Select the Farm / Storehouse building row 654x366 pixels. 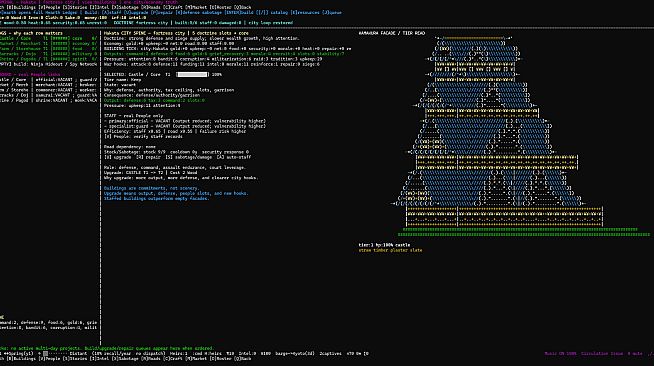pyautogui.click(x=48, y=49)
